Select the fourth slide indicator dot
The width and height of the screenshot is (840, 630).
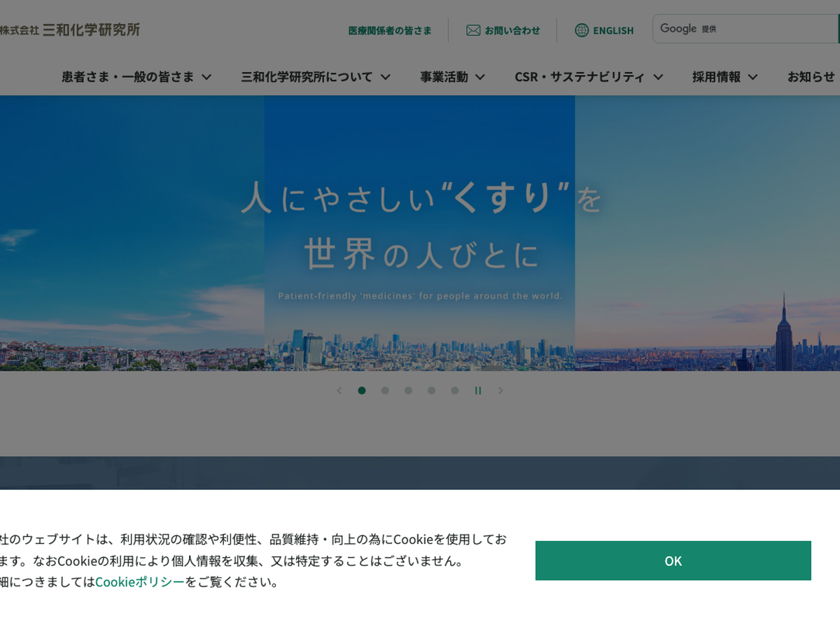point(431,391)
